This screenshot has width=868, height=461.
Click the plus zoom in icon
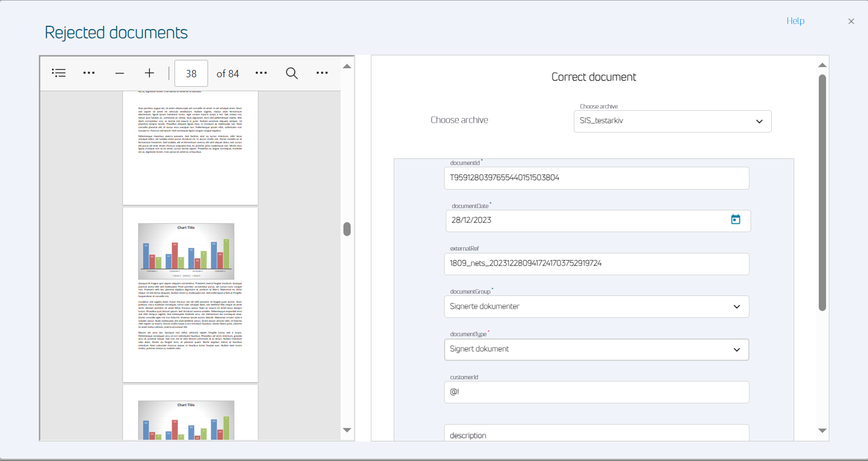coord(149,73)
